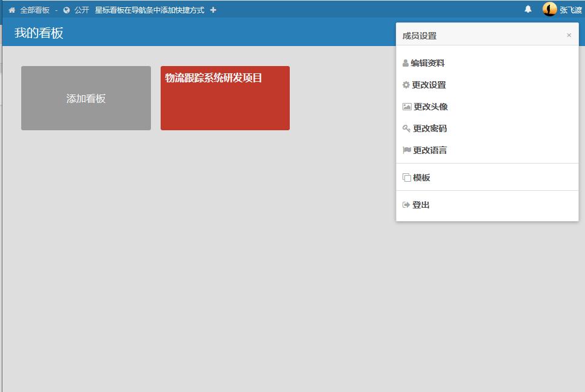The image size is (585, 392).
Task: Open the red 物流跟踪系统研发项目 board
Action: 225,98
